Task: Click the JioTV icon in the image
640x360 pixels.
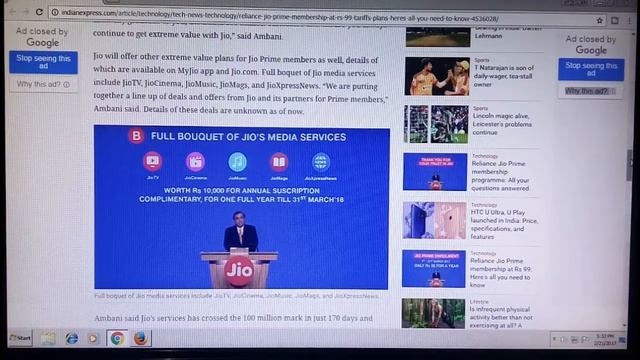Action: 153,161
